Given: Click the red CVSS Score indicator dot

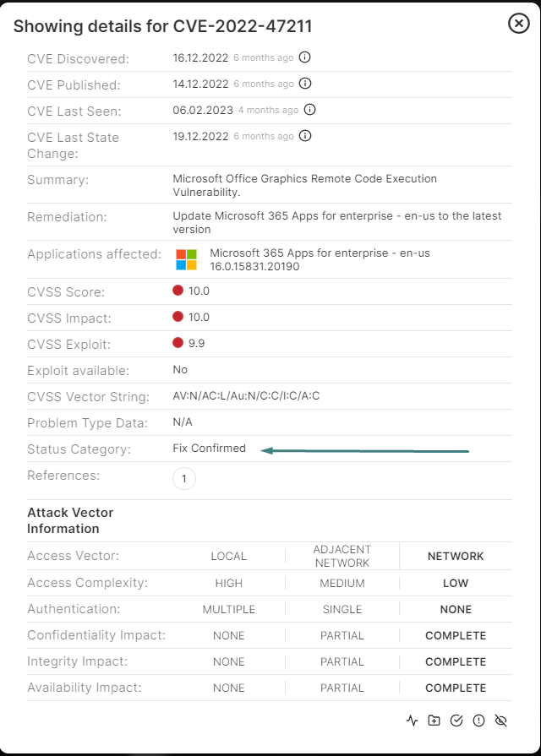Looking at the screenshot, I should click(x=178, y=291).
